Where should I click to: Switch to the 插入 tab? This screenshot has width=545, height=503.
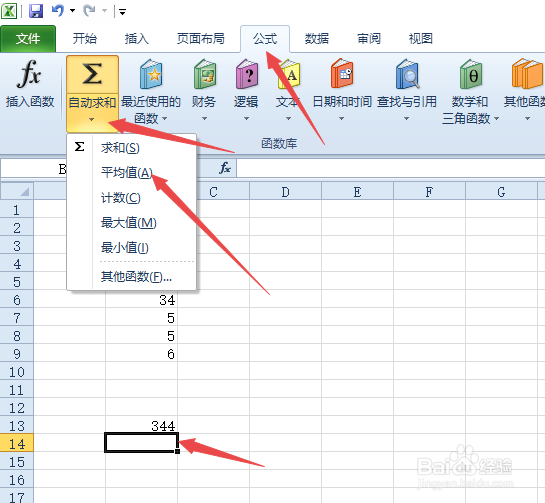(x=137, y=39)
